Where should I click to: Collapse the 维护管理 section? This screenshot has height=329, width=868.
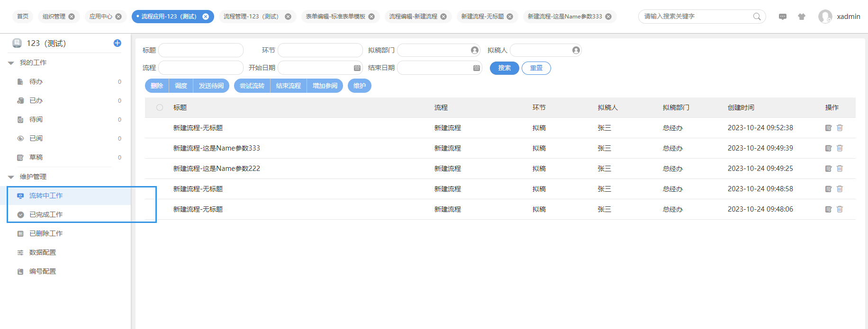pos(11,177)
